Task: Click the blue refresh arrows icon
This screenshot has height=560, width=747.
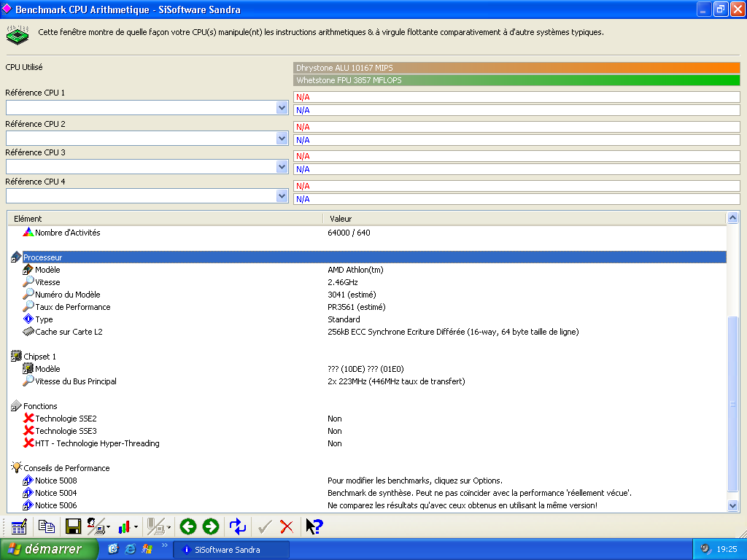Action: 238,526
